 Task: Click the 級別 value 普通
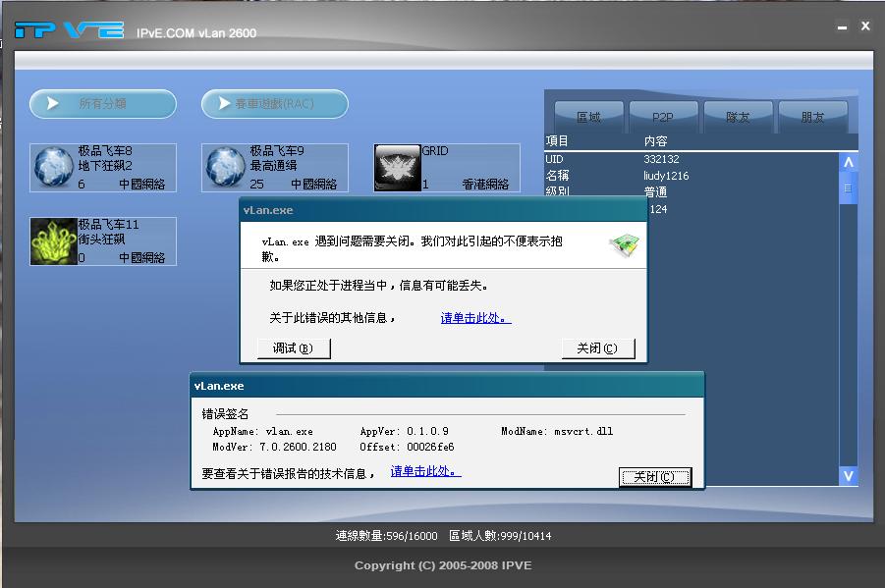pyautogui.click(x=655, y=191)
